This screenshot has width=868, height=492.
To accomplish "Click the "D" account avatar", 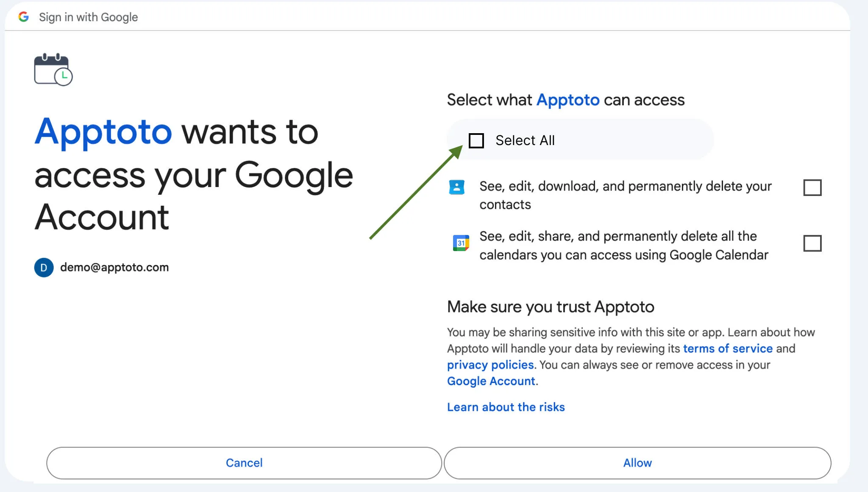I will [43, 268].
